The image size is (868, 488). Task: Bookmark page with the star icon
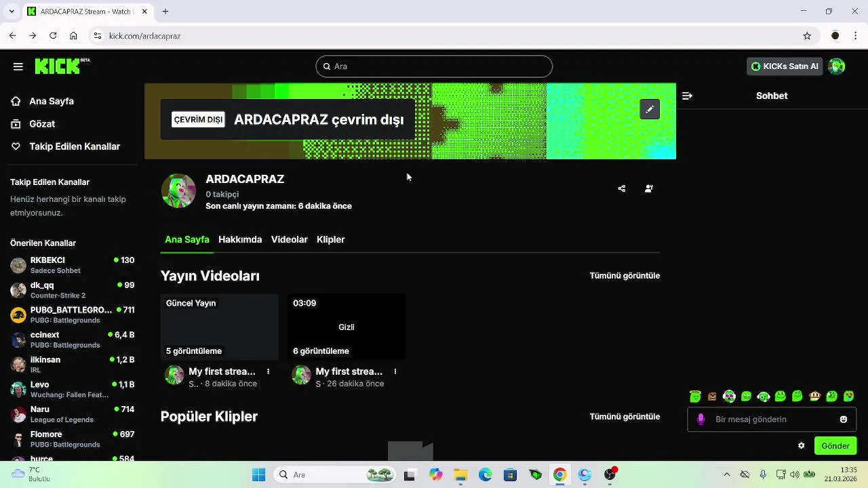807,36
